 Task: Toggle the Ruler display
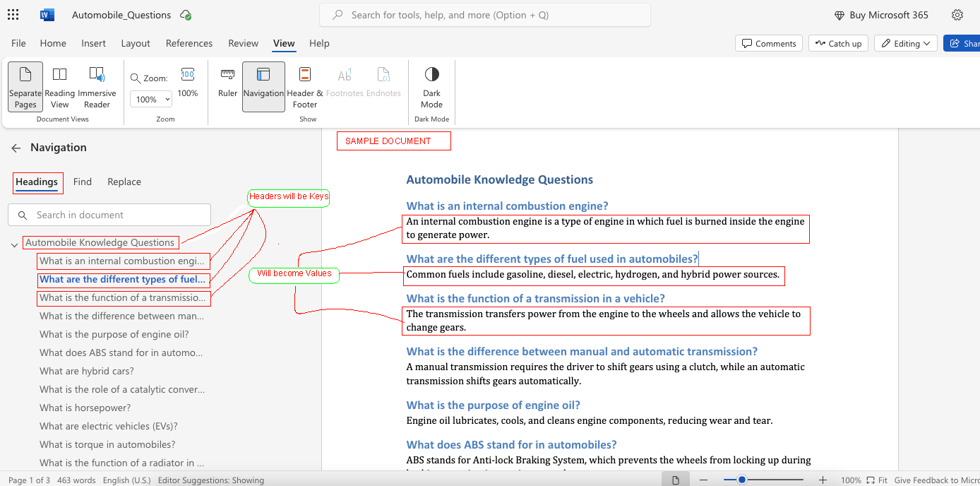(227, 82)
